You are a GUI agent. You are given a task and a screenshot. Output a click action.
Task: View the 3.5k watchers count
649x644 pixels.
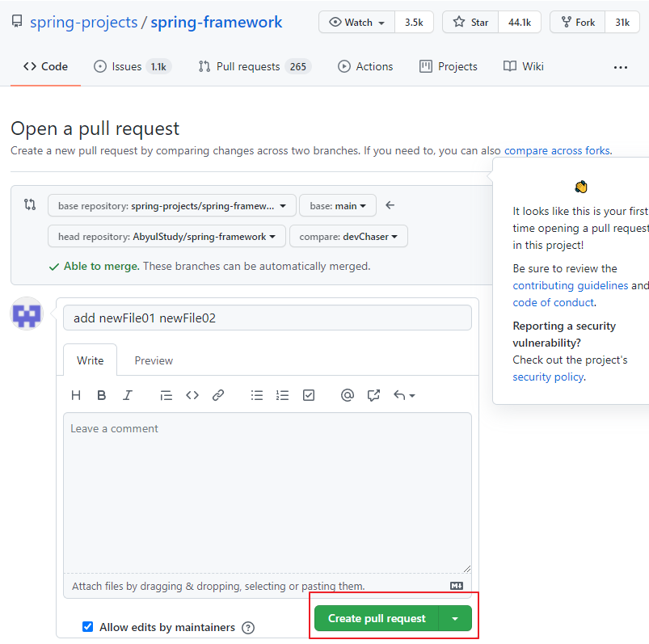coord(414,23)
